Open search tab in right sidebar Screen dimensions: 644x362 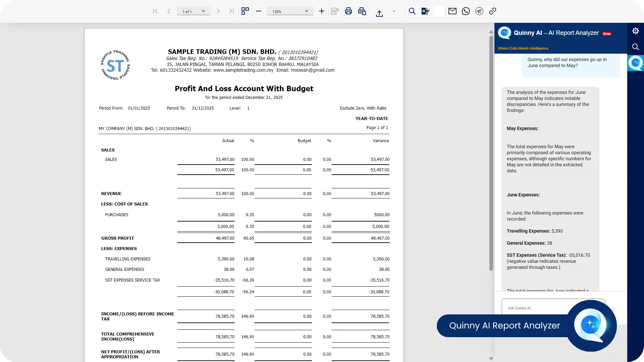635,47
